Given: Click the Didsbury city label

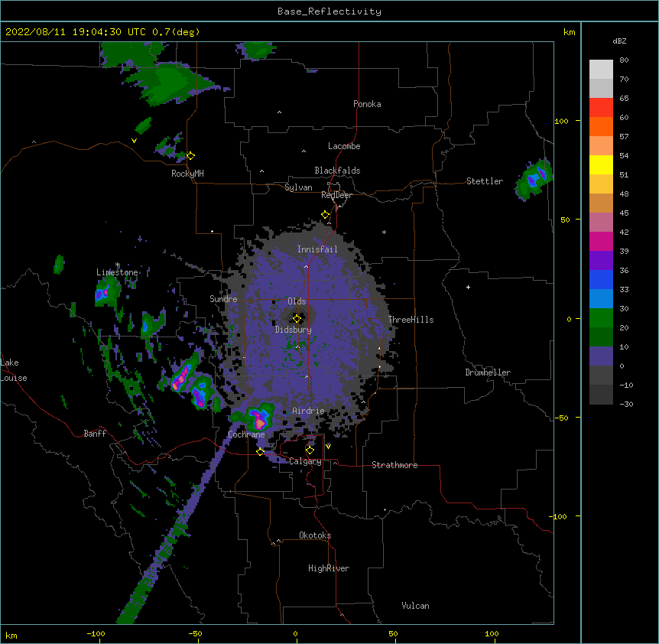Looking at the screenshot, I should click(293, 330).
